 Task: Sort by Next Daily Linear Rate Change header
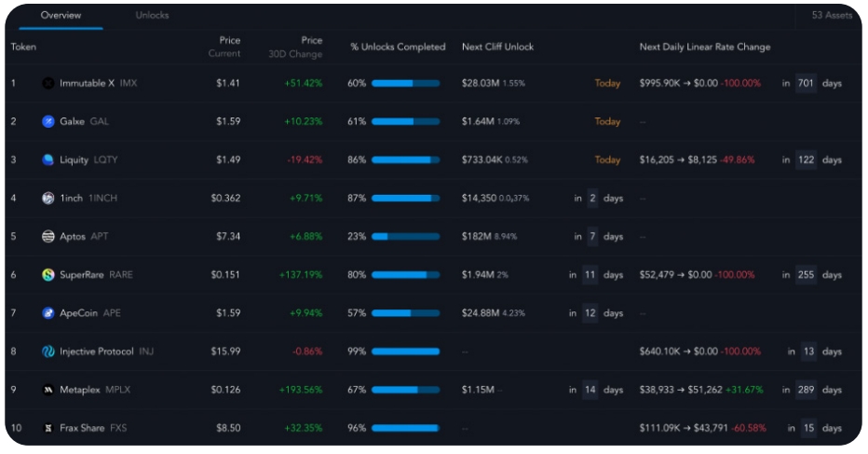[x=705, y=48]
